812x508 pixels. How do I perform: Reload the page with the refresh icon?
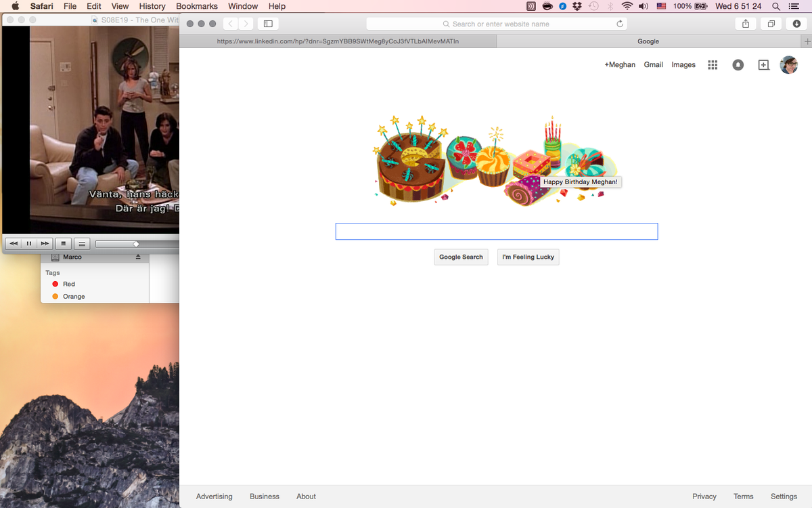[x=620, y=24]
